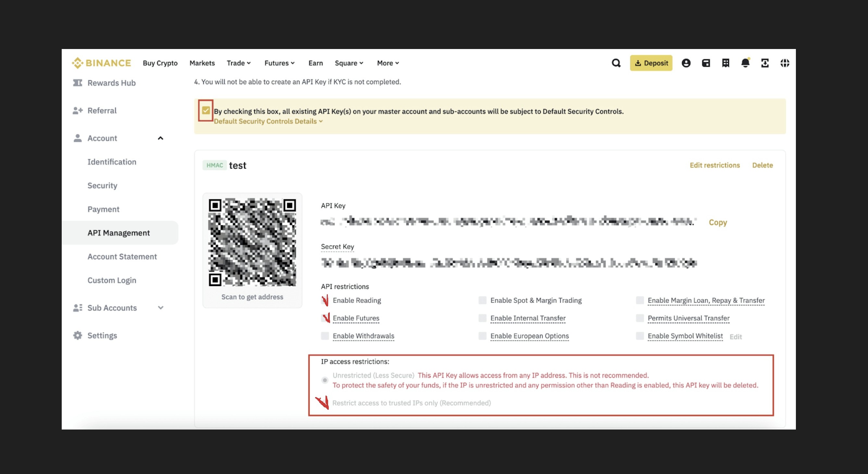The width and height of the screenshot is (868, 474).
Task: Collapse the Account sidebar section
Action: [x=160, y=138]
